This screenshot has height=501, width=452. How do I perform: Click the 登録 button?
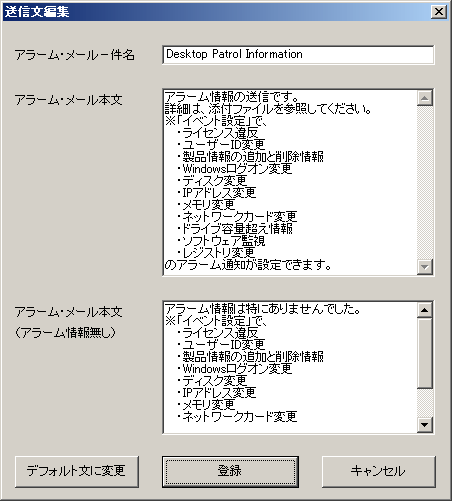click(230, 471)
